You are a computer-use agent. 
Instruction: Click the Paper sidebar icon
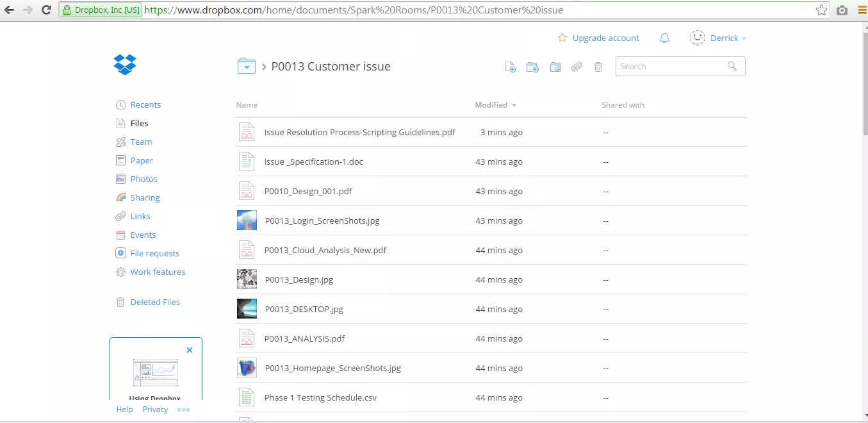coord(120,160)
